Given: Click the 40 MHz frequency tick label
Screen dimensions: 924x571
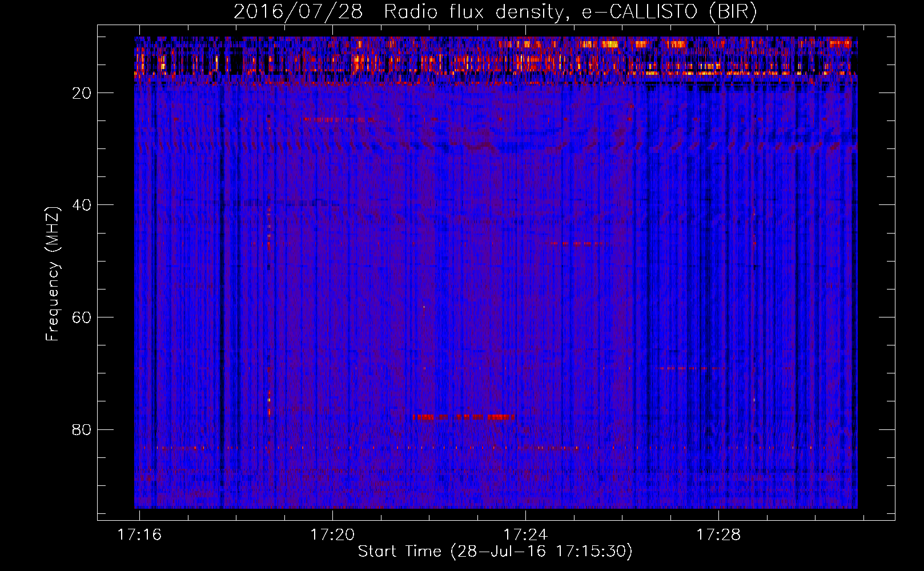Looking at the screenshot, I should [82, 205].
